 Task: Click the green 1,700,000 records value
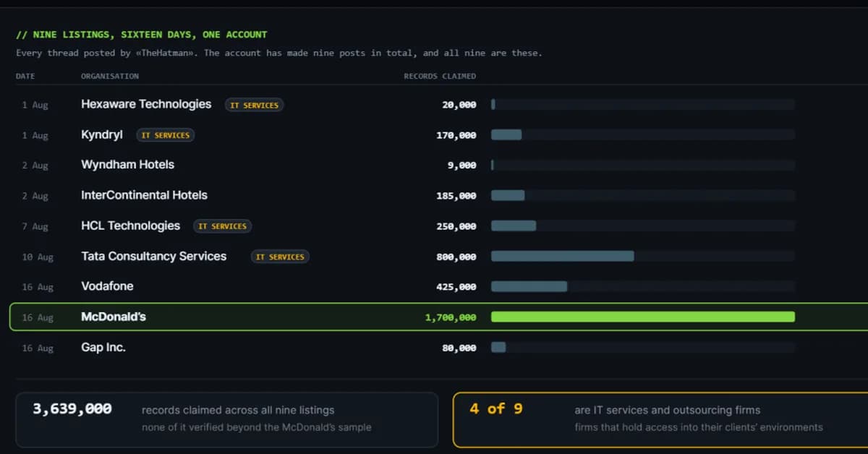point(451,317)
